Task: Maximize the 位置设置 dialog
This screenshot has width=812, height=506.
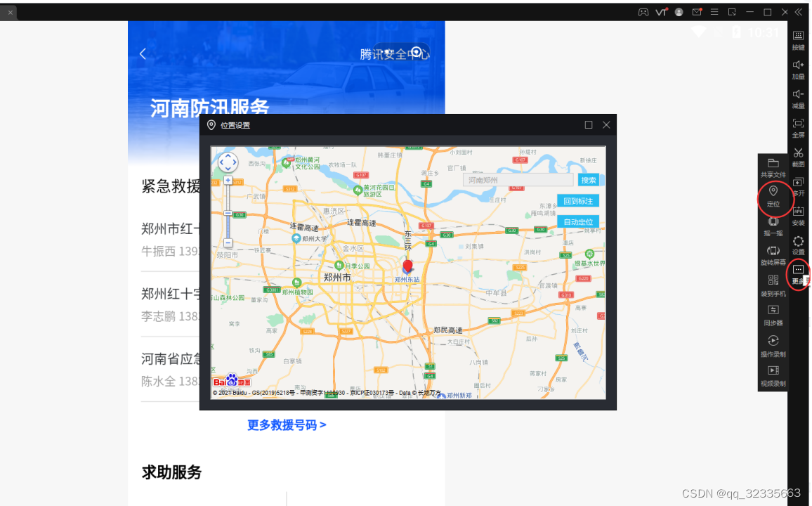Action: 589,125
